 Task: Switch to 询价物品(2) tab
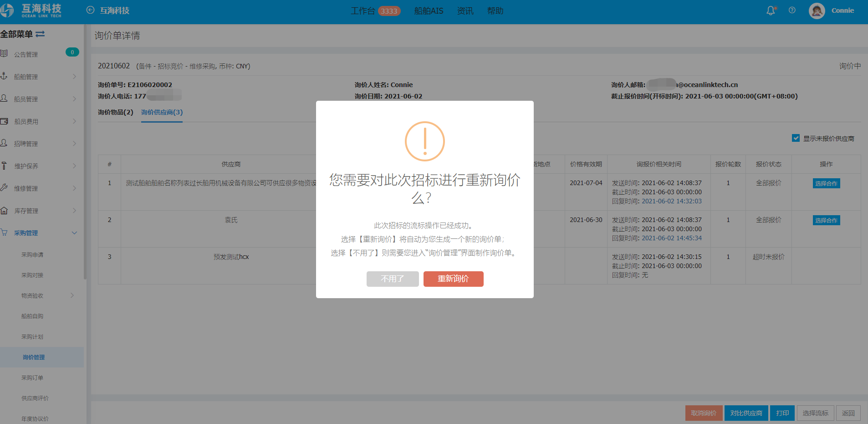click(x=115, y=112)
